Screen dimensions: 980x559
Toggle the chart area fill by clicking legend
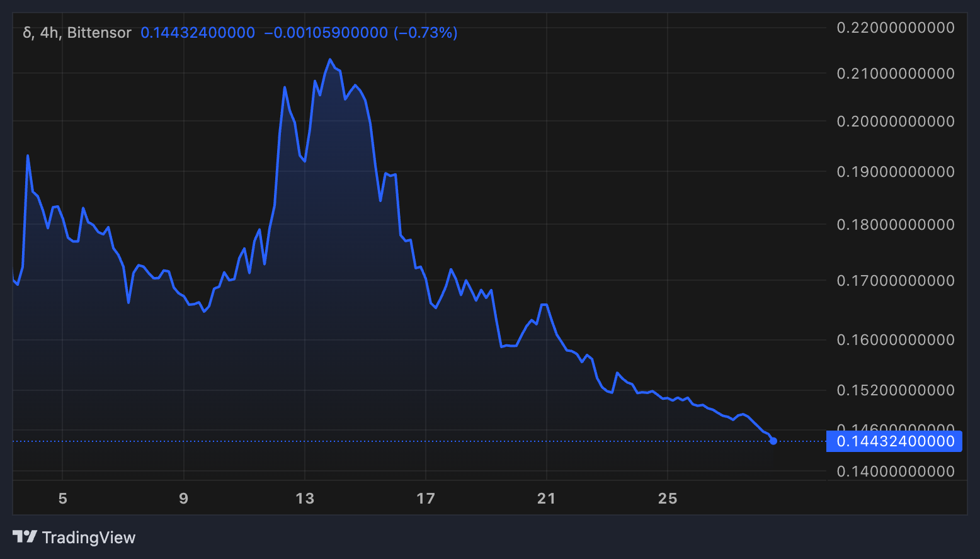tap(100, 32)
